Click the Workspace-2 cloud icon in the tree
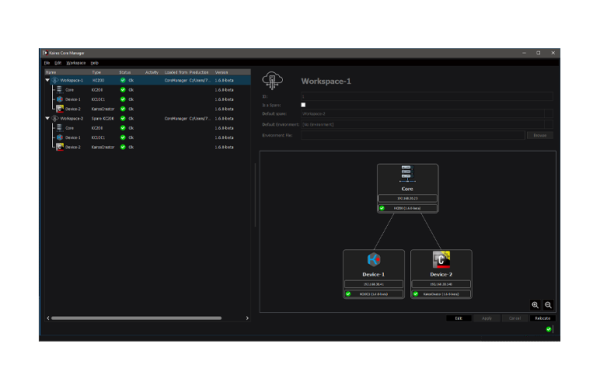The width and height of the screenshot is (600, 389). (55, 119)
